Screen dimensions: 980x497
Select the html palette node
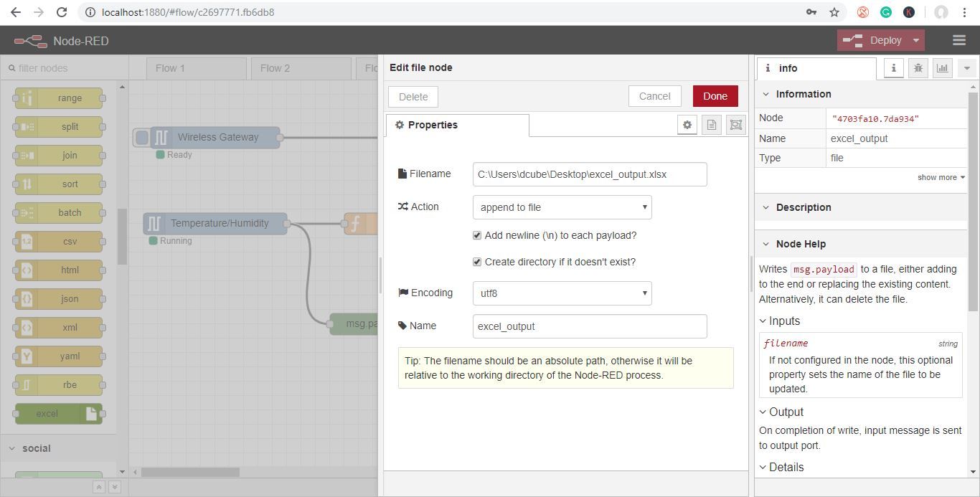click(x=59, y=270)
